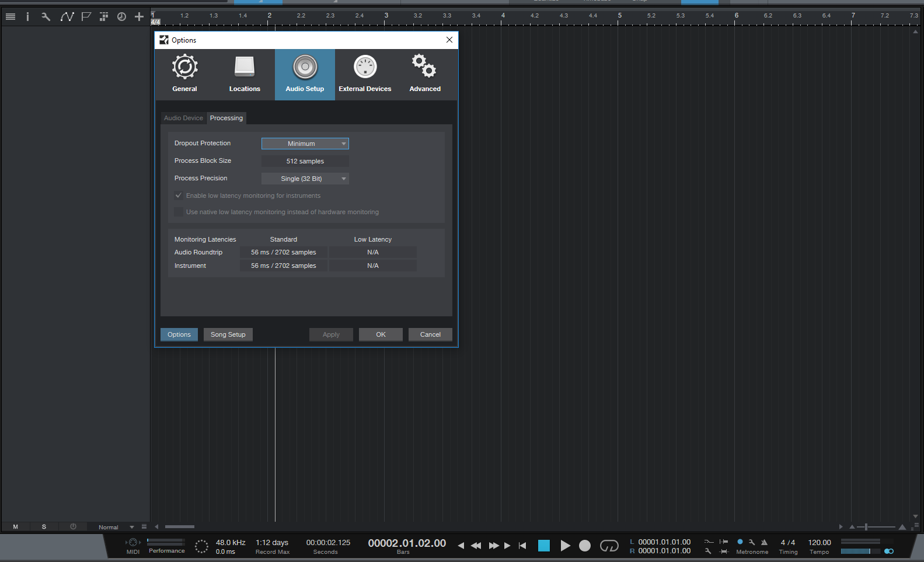The height and width of the screenshot is (562, 924).
Task: Click Mute button in track header footer
Action: 16,527
